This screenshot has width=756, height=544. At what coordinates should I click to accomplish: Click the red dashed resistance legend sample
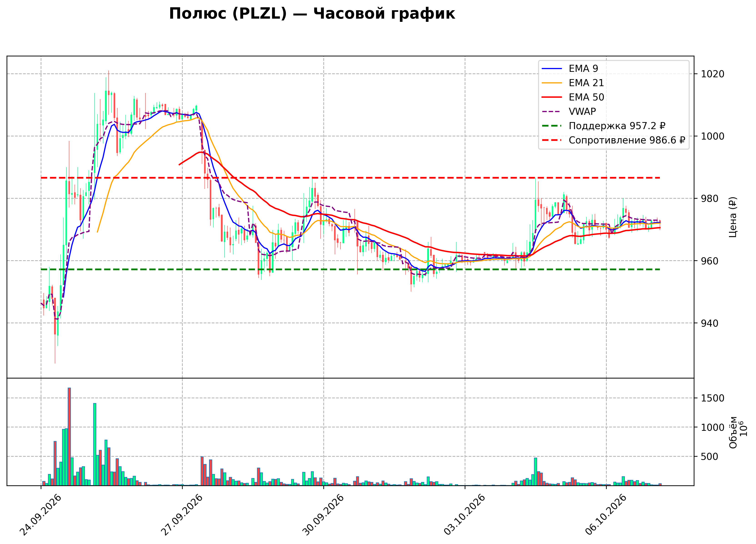[x=552, y=140]
